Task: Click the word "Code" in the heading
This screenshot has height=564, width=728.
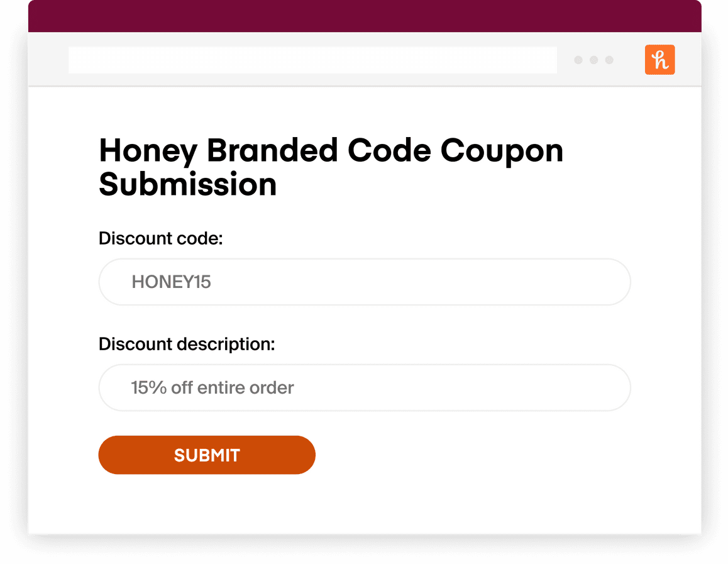Action: pos(389,151)
